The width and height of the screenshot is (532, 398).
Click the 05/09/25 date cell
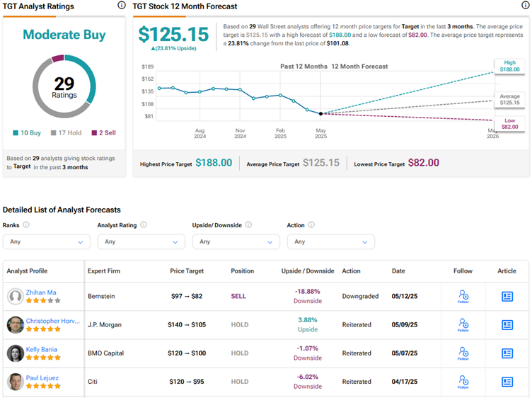coord(405,324)
